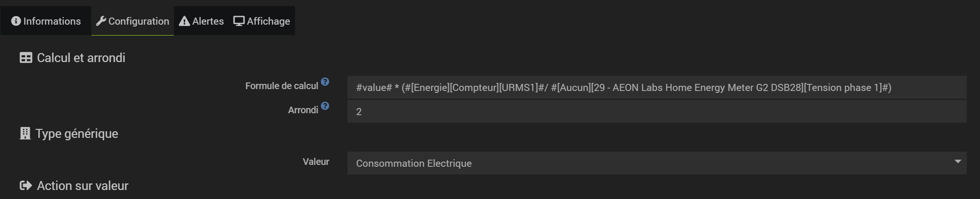Click the exit arrow icon beside Action sur valeur
980x199 pixels.
[26, 186]
